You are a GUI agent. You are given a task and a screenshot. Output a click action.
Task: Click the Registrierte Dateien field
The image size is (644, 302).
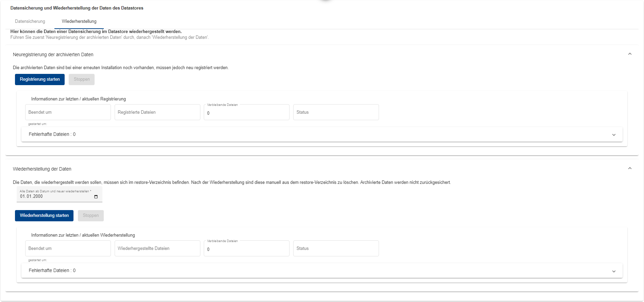[157, 112]
